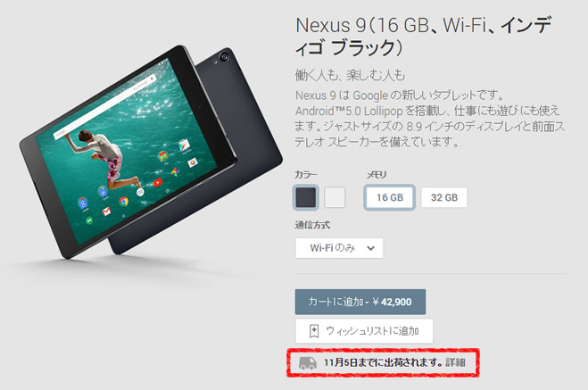The image size is (588, 390).
Task: Select the 16 GB memory option
Action: click(x=390, y=197)
